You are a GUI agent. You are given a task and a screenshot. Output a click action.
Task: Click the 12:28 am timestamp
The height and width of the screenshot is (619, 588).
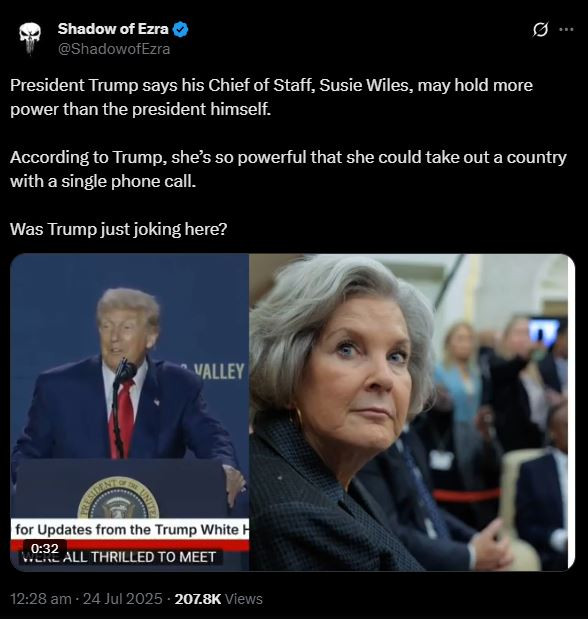tap(41, 599)
